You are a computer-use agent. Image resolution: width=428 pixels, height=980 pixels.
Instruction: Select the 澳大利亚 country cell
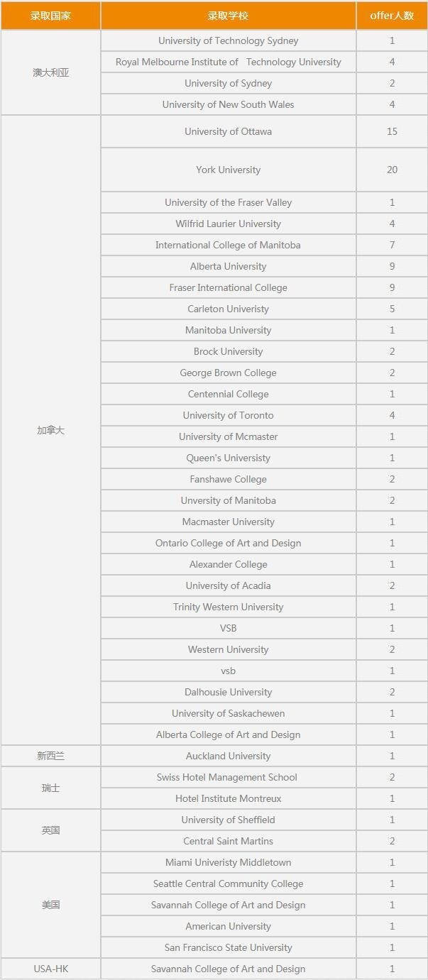[x=50, y=72]
